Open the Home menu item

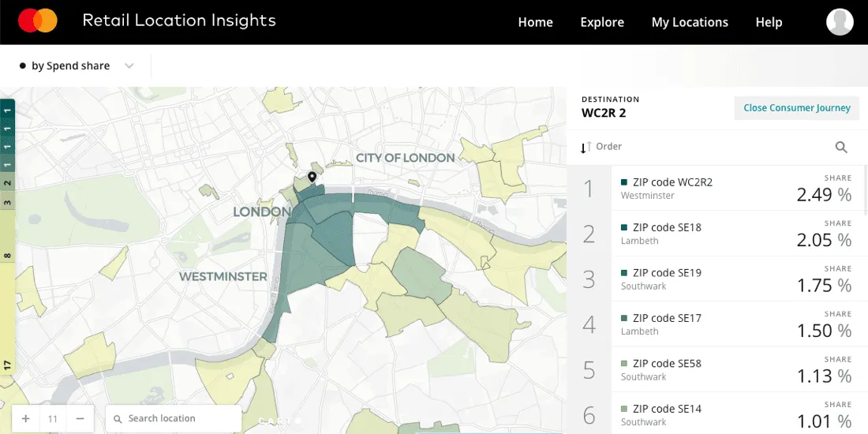[535, 22]
